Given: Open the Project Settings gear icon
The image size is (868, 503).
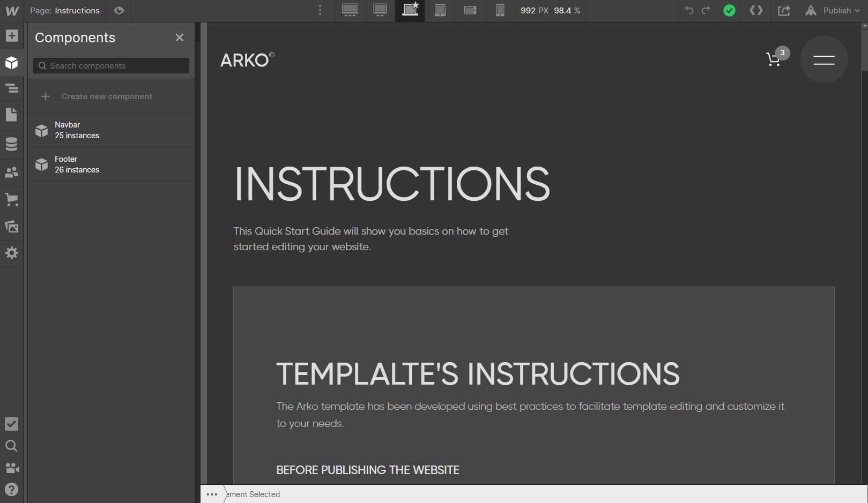Looking at the screenshot, I should tap(11, 253).
